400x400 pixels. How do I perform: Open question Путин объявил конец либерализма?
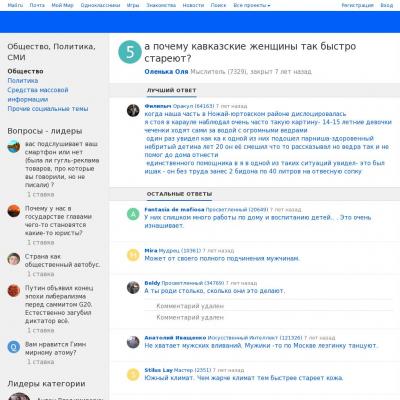pos(59,304)
